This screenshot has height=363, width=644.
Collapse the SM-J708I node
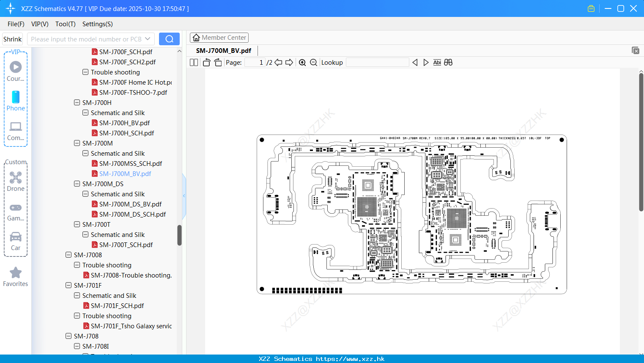[77, 346]
